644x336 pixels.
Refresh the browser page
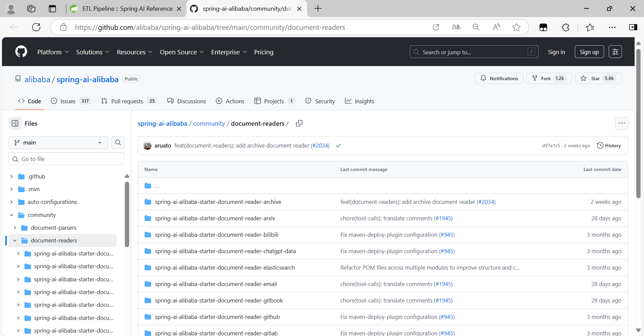[36, 27]
